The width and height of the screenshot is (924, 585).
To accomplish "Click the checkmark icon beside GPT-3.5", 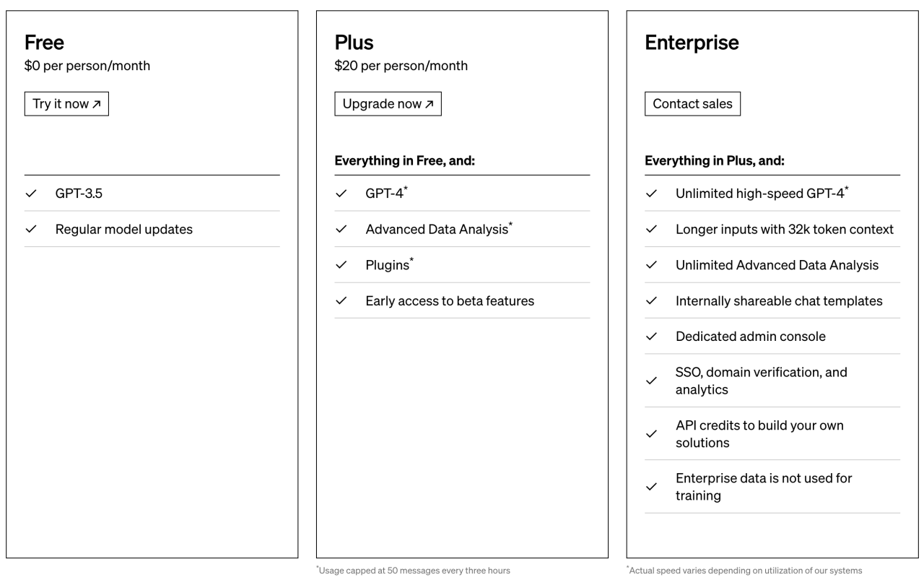I will click(30, 194).
